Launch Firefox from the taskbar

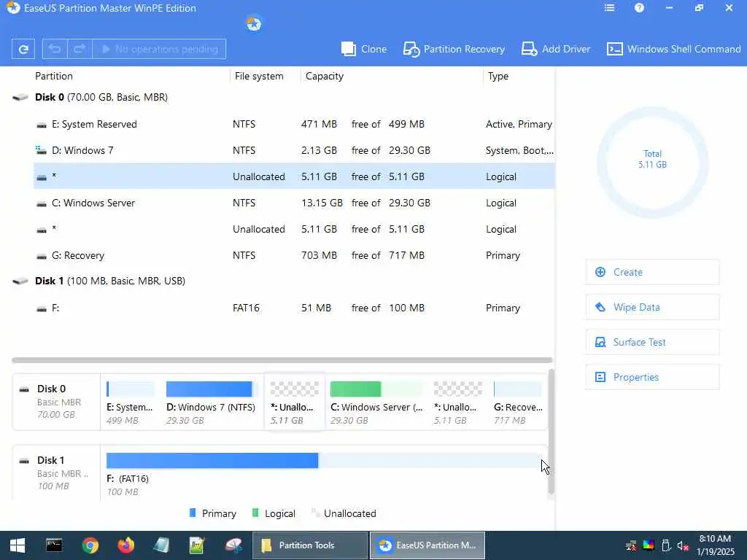(x=125, y=545)
